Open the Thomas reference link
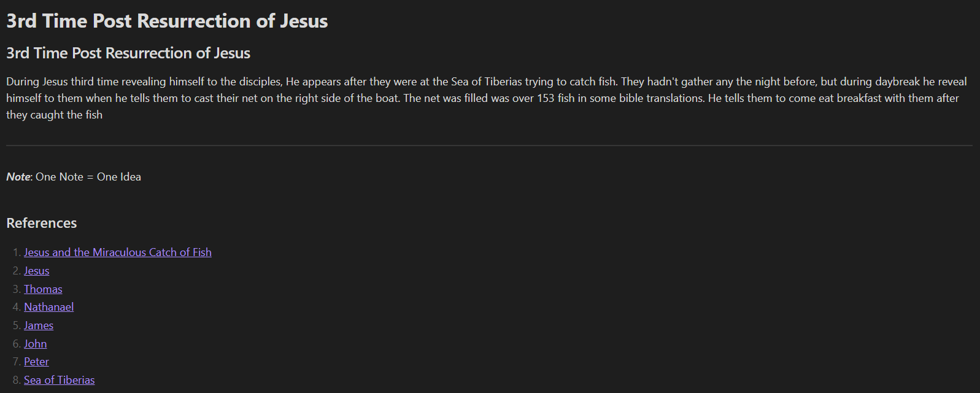Viewport: 980px width, 393px height. pos(43,289)
